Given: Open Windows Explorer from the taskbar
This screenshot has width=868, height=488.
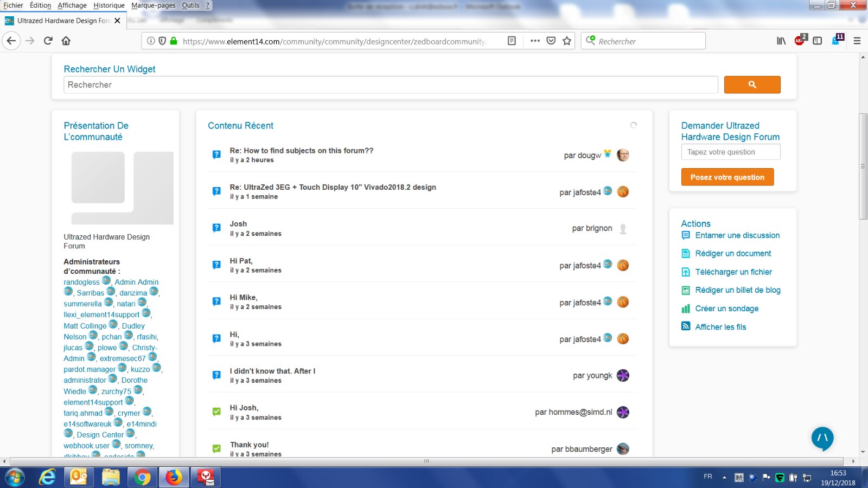Looking at the screenshot, I should (x=111, y=477).
